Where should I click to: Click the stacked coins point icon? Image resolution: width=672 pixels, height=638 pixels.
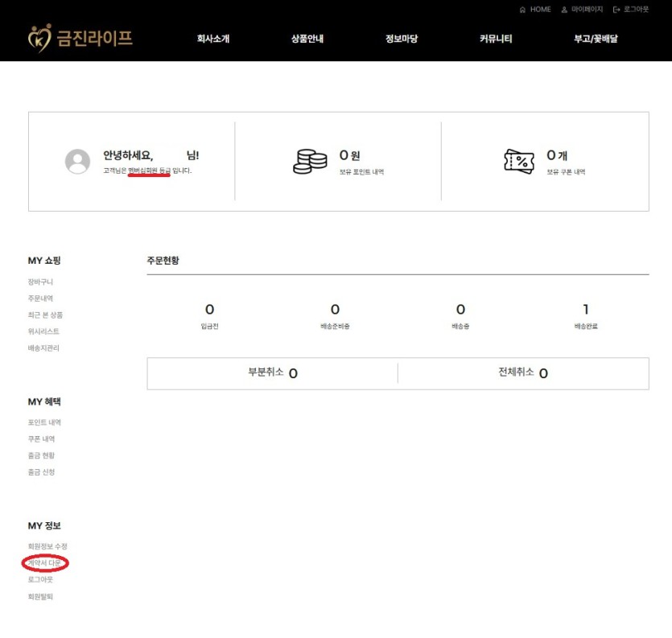pyautogui.click(x=310, y=162)
